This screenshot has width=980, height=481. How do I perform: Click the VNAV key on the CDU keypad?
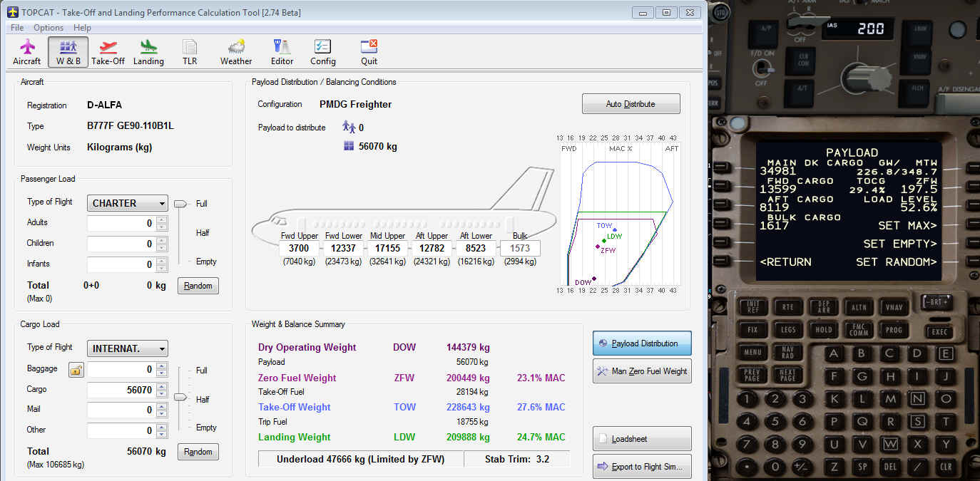pyautogui.click(x=893, y=307)
